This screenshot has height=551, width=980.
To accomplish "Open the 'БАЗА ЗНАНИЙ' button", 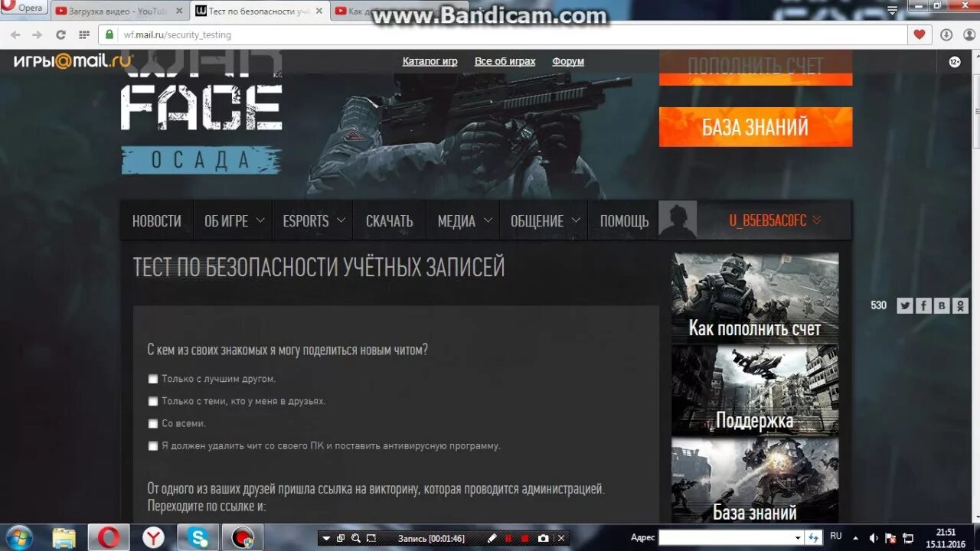I will [755, 127].
